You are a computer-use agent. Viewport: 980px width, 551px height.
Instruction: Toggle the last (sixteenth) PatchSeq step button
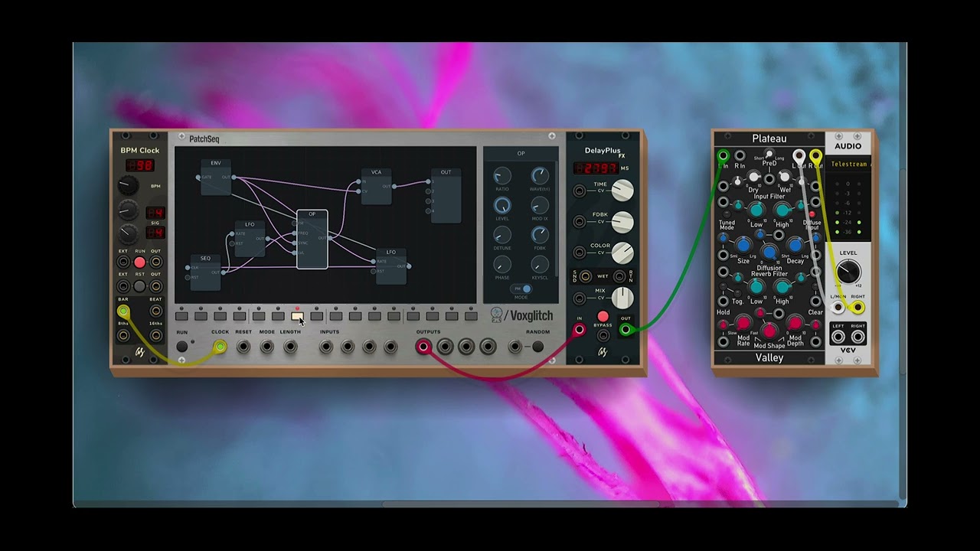(x=471, y=316)
